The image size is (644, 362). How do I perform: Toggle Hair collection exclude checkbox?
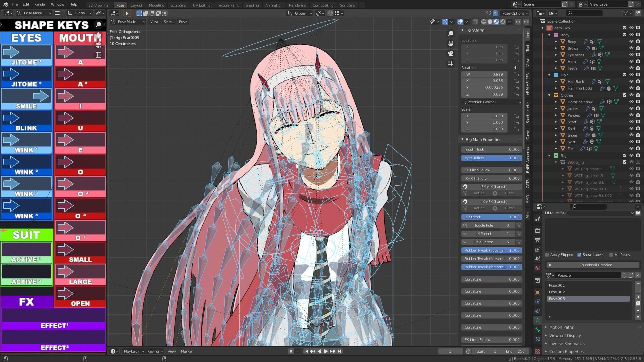point(624,75)
